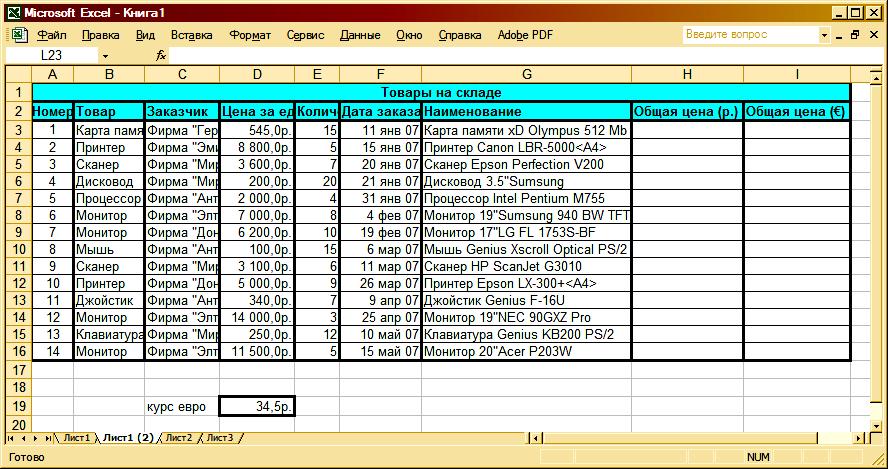Select the Лист1 (2) sheet tab
888x469 pixels.
click(128, 438)
